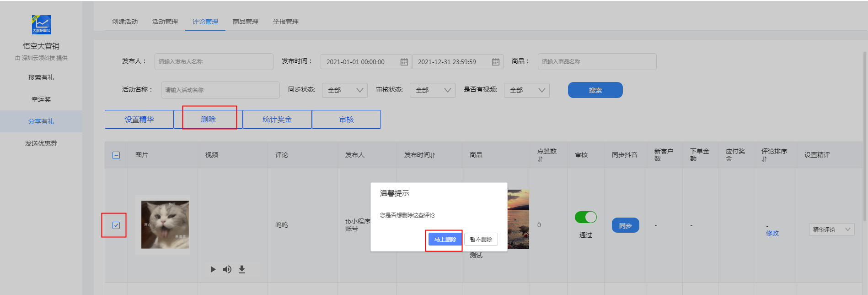Switch to the 评论管理 tab
This screenshot has height=295, width=868.
tap(205, 22)
